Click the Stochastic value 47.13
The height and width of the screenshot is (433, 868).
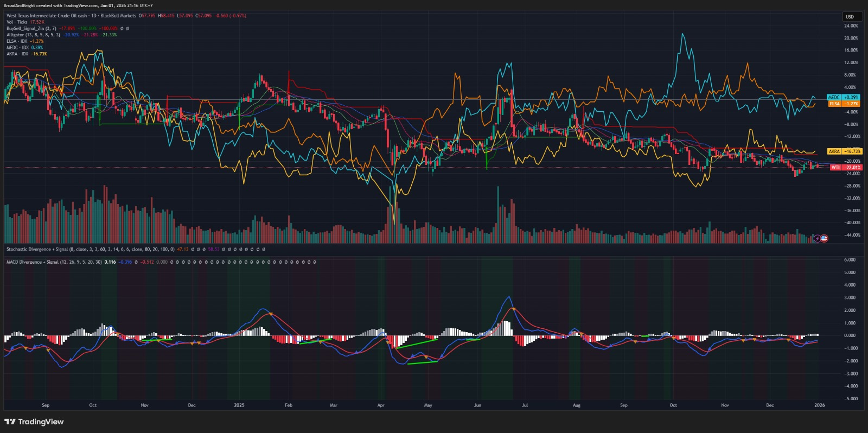pos(183,250)
